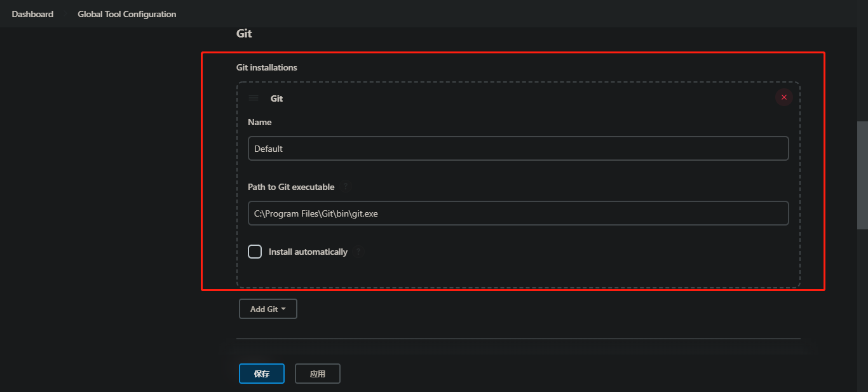868x392 pixels.
Task: Click the 应用 apply button
Action: [318, 374]
